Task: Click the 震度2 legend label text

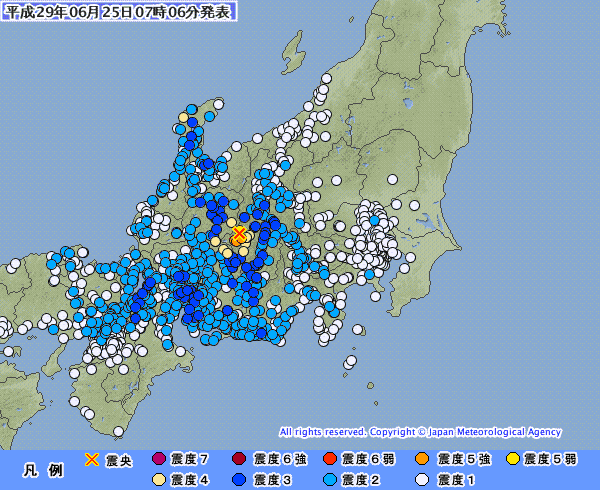Action: [x=360, y=480]
